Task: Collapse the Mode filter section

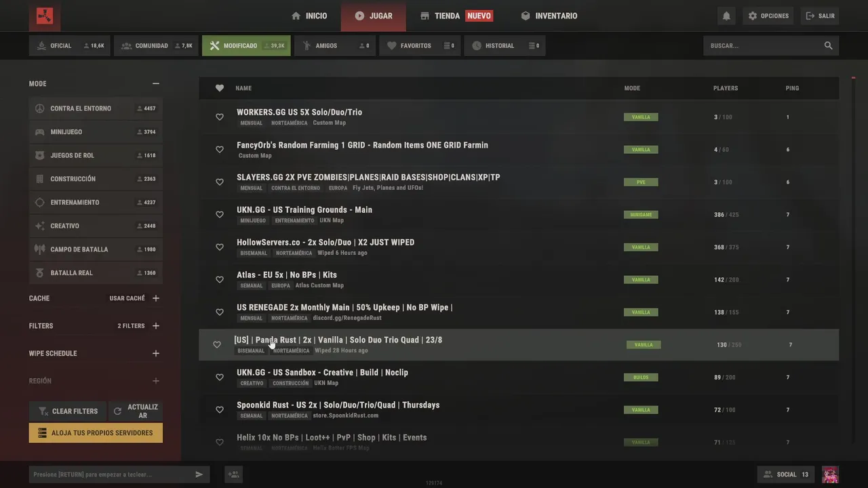Action: click(156, 83)
